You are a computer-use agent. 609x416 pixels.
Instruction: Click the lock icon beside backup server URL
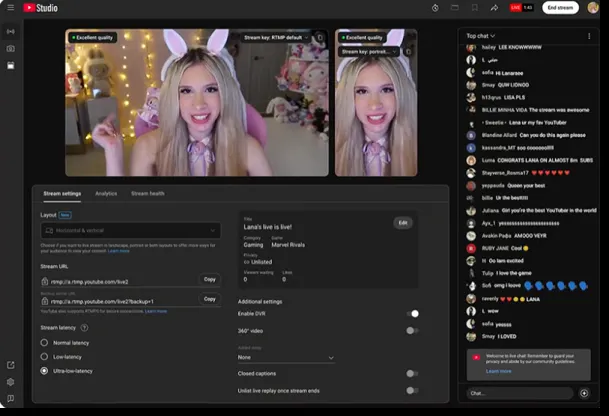click(x=45, y=301)
